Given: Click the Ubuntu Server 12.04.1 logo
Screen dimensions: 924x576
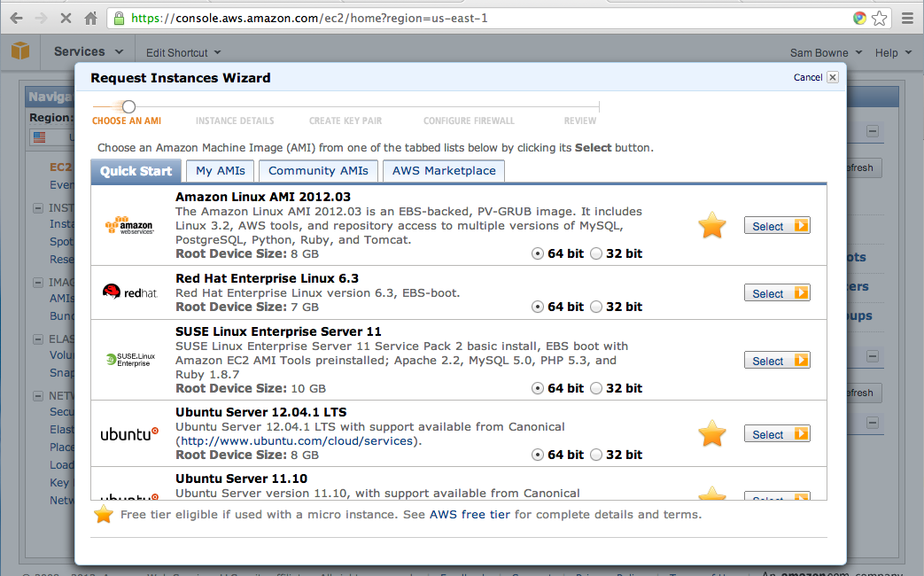Looking at the screenshot, I should pyautogui.click(x=129, y=434).
